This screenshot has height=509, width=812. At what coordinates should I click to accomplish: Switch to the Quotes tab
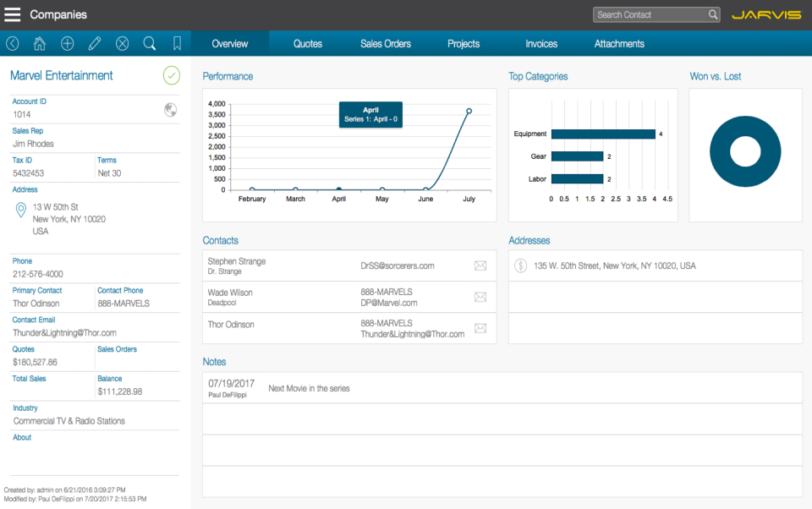(x=307, y=42)
